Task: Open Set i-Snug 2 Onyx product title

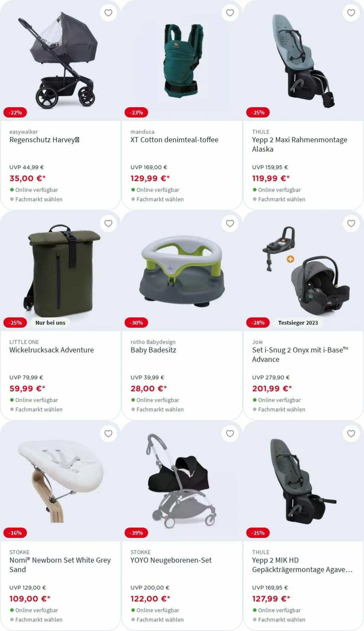Action: coord(300,355)
